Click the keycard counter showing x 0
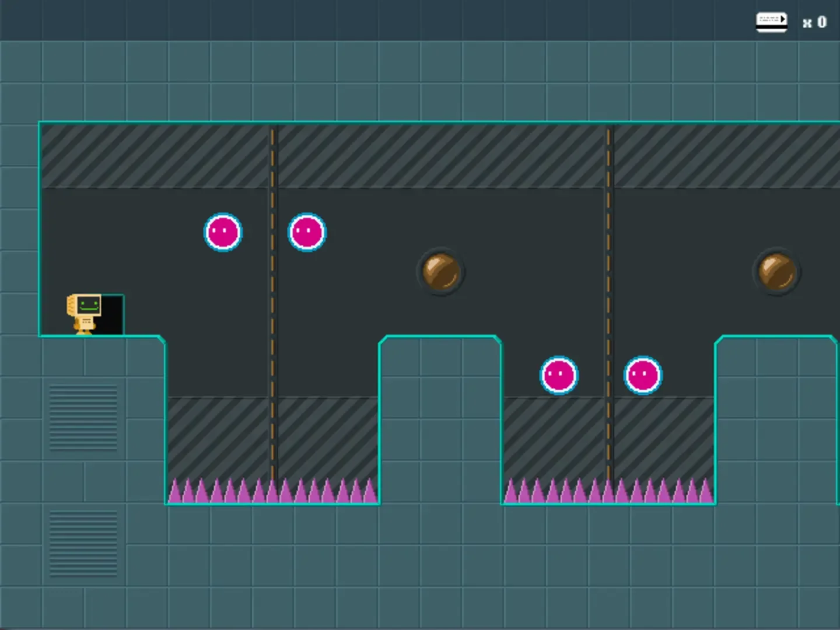Screen dimensions: 840x630 [x=814, y=23]
